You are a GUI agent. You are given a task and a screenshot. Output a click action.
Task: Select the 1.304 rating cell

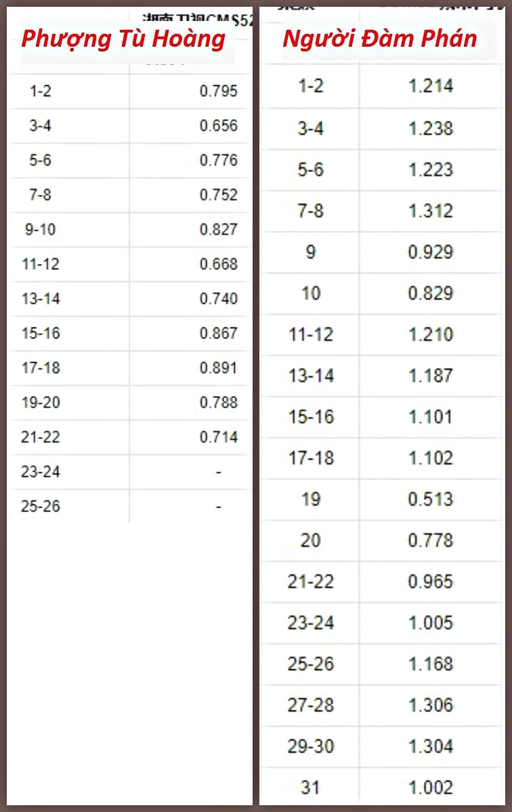tap(431, 746)
